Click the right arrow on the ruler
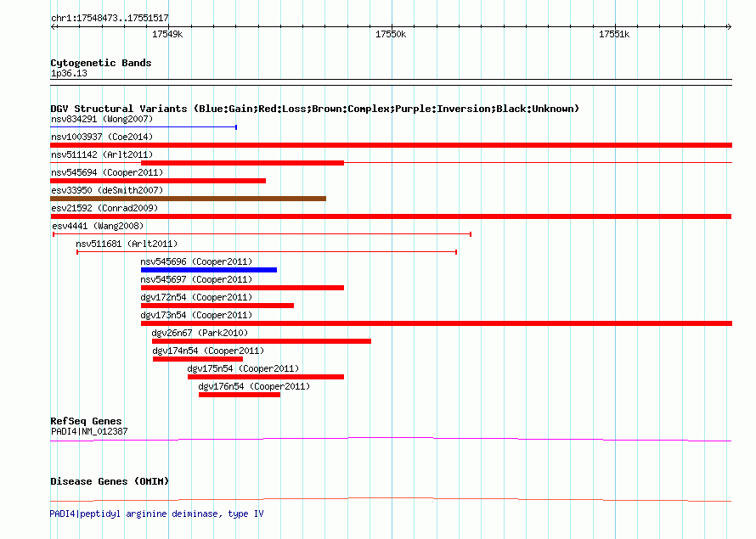The width and height of the screenshot is (756, 539). (729, 27)
